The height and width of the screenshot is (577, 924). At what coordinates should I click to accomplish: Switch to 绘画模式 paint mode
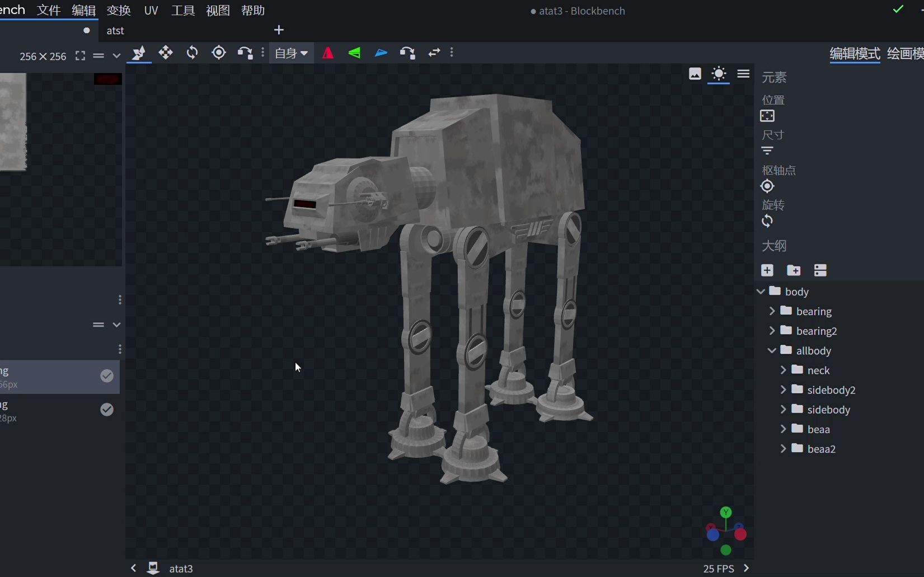tap(906, 54)
